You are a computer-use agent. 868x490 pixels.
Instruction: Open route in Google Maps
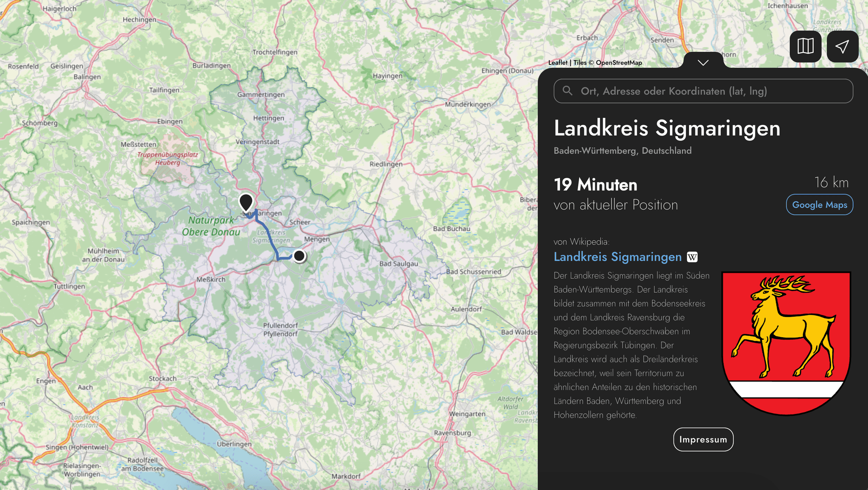tap(819, 204)
